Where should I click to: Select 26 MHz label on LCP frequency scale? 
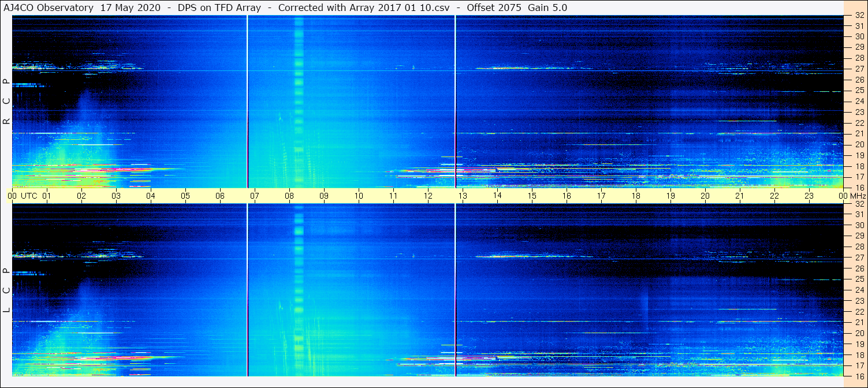coord(859,268)
